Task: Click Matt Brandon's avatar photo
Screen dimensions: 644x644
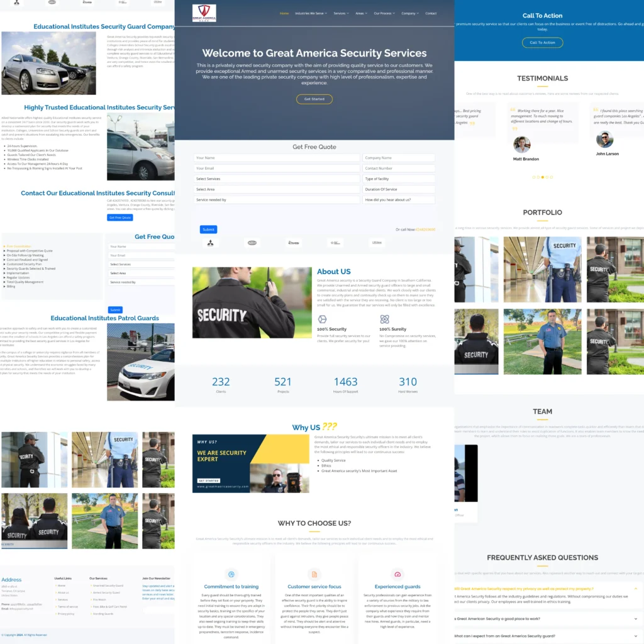Action: 521,144
